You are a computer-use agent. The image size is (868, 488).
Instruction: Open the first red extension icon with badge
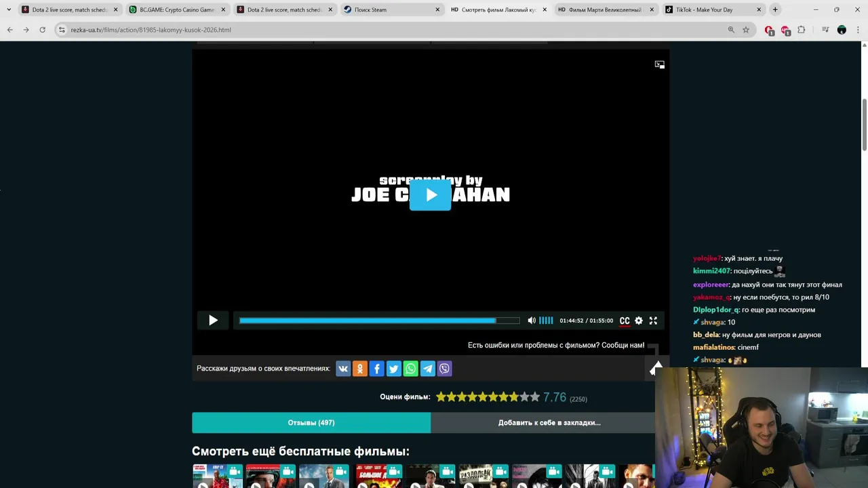[x=769, y=30]
